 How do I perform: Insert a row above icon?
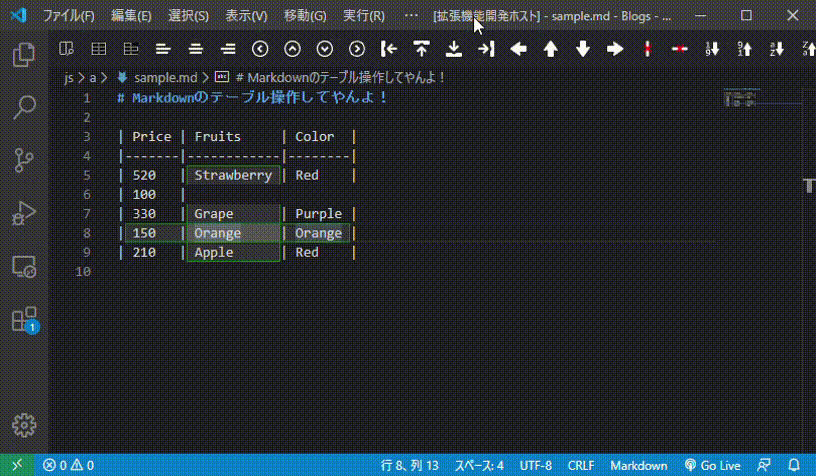(422, 49)
